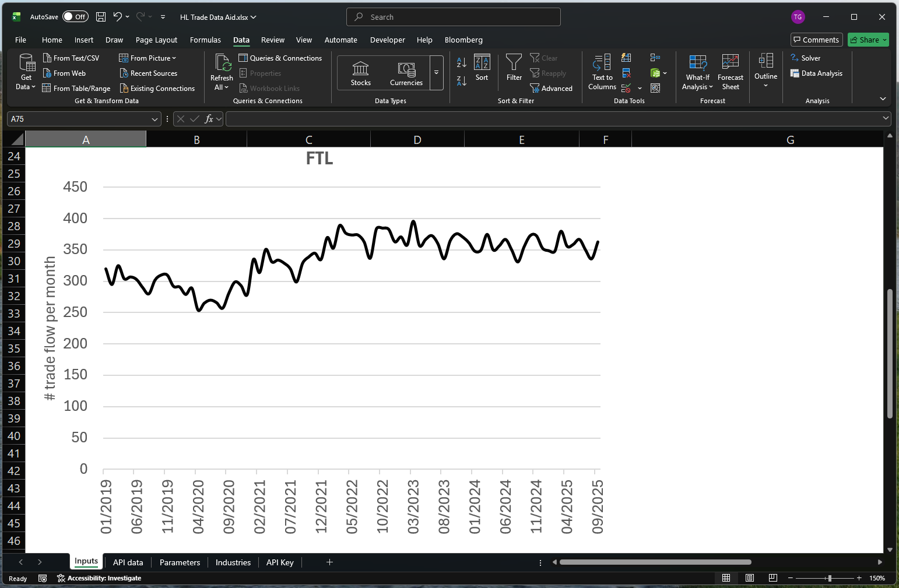Open the Parameters sheet tab
The width and height of the screenshot is (899, 588).
click(x=180, y=562)
